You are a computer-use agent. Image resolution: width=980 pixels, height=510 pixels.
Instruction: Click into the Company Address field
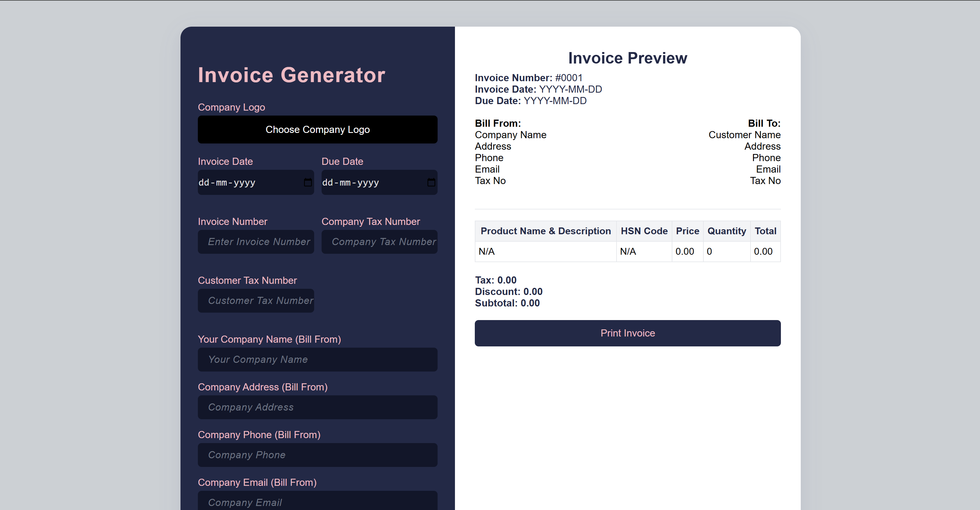[x=317, y=407]
